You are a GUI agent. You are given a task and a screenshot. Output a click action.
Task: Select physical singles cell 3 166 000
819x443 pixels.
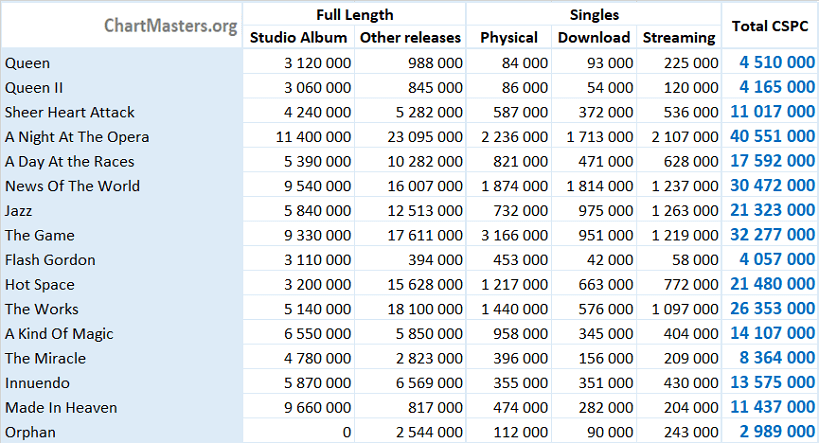(514, 235)
